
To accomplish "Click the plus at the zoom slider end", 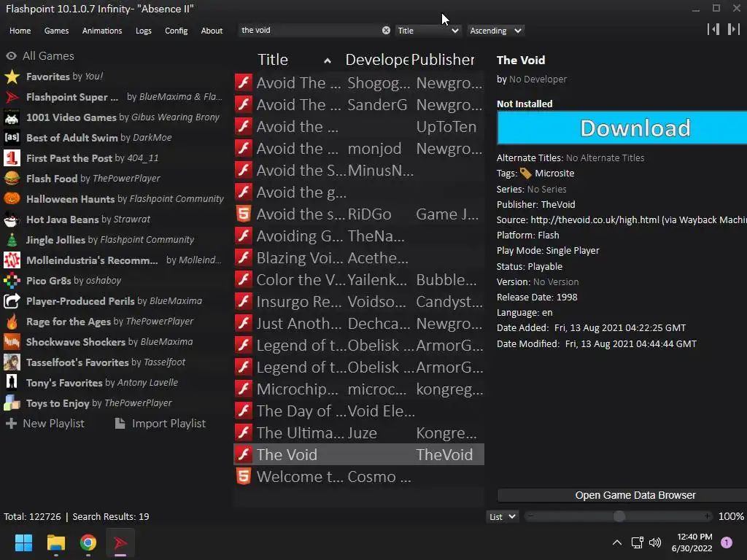I will (x=708, y=516).
